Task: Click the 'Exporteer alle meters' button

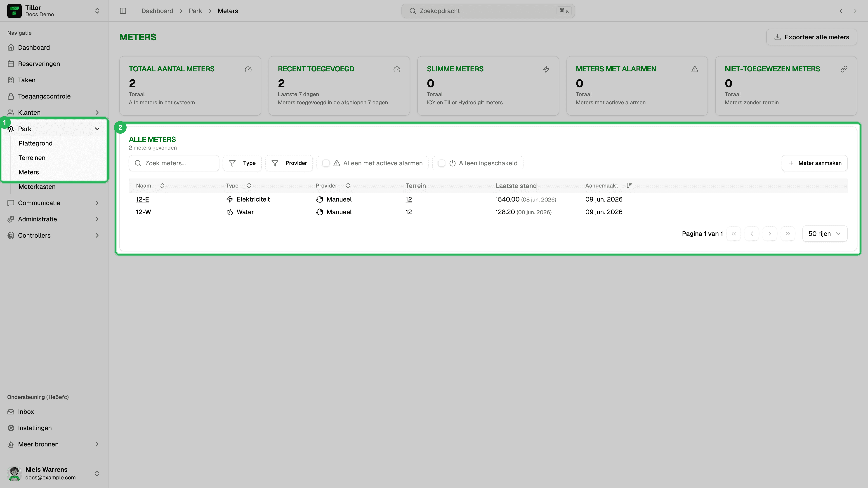Action: point(811,37)
